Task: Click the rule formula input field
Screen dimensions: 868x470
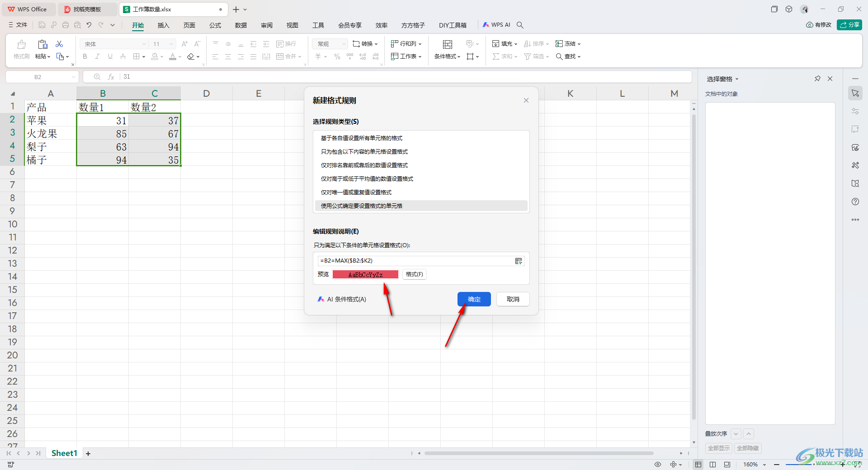Action: [416, 261]
